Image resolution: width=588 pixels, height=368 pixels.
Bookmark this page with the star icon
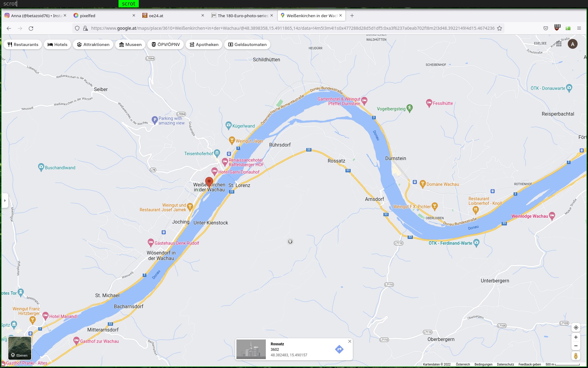tap(499, 28)
